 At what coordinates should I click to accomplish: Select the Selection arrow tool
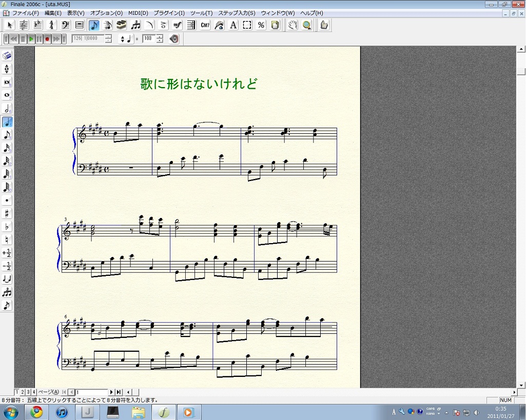pos(10,25)
